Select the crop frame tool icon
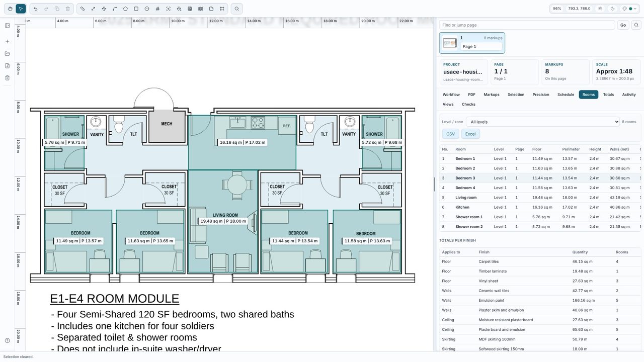This screenshot has height=362, width=644. [x=222, y=9]
